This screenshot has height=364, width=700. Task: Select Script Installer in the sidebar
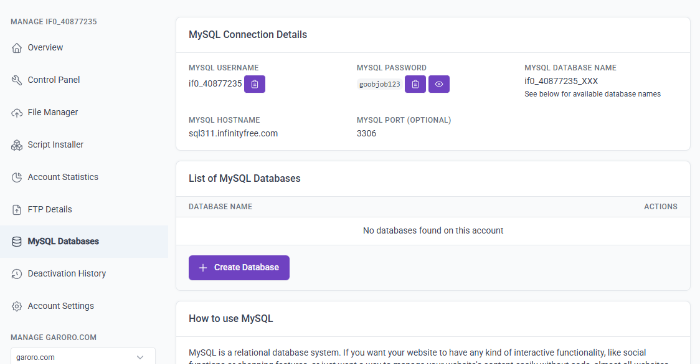84,145
